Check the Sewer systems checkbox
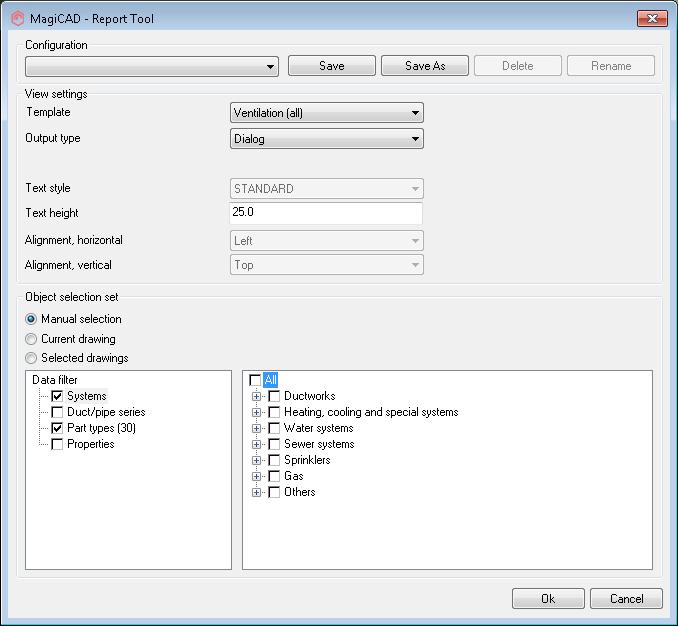Image resolution: width=678 pixels, height=626 pixels. tap(274, 444)
